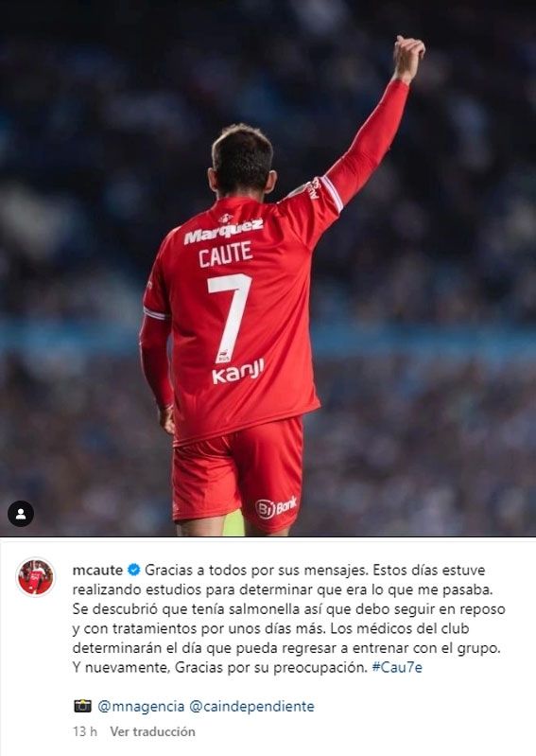Show tagged people icon on the photo
The image size is (536, 756).
click(21, 514)
